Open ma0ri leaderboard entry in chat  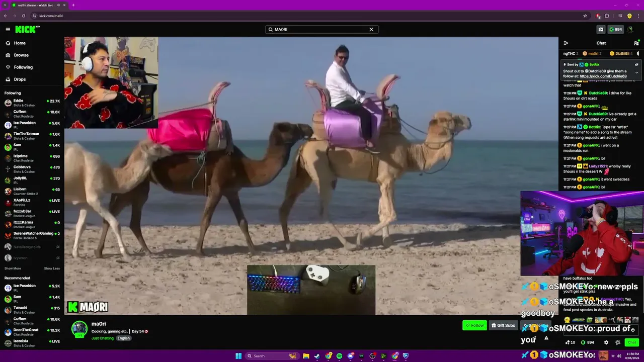[x=593, y=54]
